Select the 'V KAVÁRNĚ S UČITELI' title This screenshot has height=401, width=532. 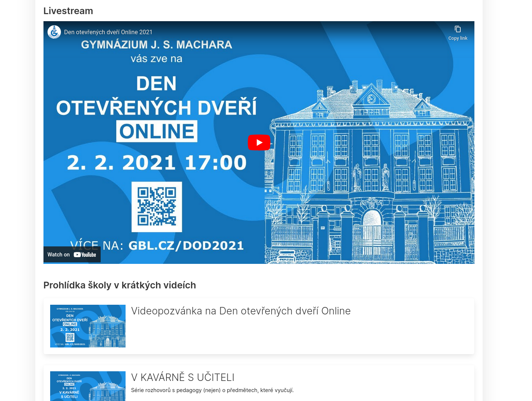[x=183, y=378]
